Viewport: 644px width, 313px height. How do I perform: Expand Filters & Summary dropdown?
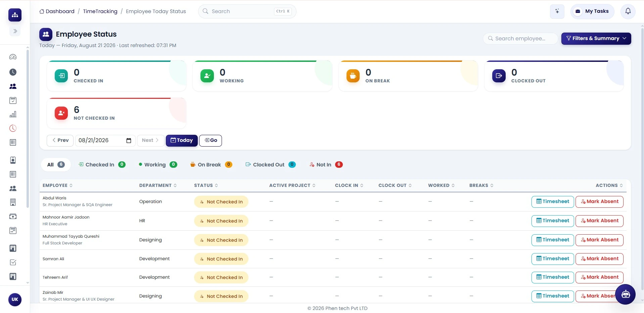[596, 39]
